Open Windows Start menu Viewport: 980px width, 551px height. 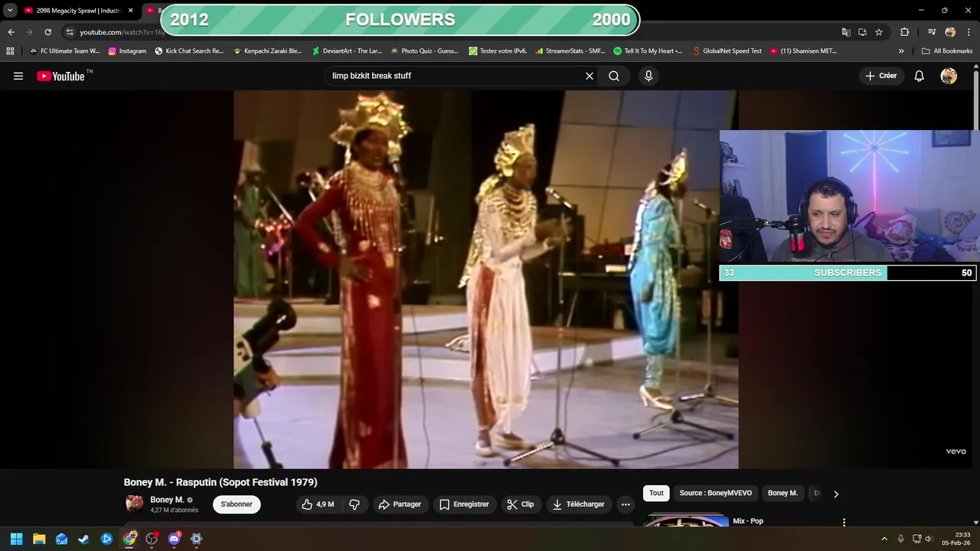[x=16, y=539]
